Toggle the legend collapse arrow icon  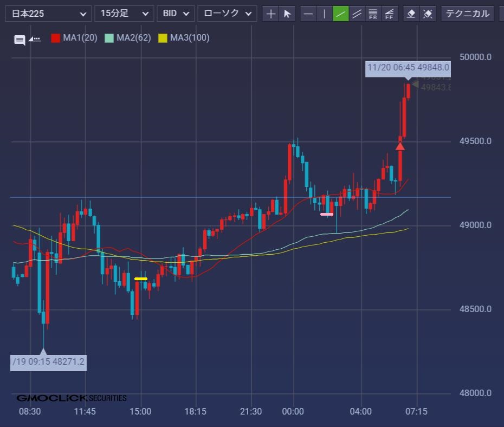click(x=35, y=39)
